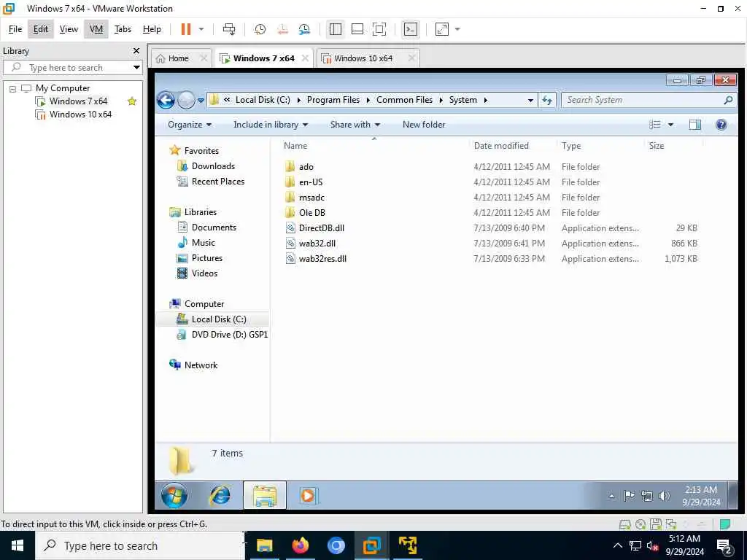Open the Tabs menu

(x=123, y=29)
